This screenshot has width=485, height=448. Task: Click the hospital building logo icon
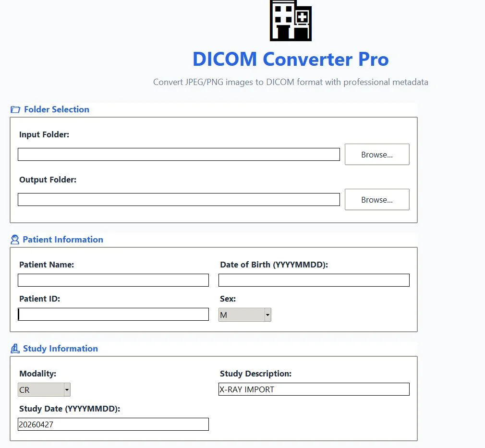pyautogui.click(x=291, y=21)
